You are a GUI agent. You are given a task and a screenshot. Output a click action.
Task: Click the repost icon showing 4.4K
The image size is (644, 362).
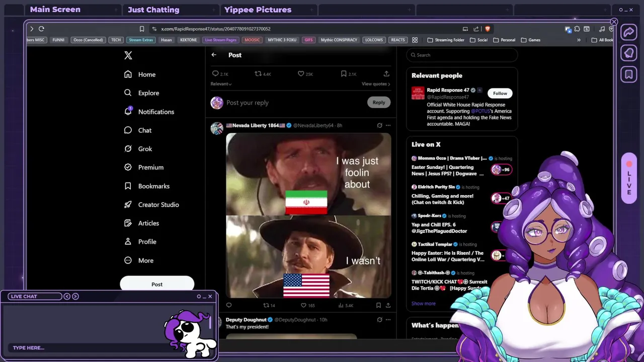tap(258, 74)
